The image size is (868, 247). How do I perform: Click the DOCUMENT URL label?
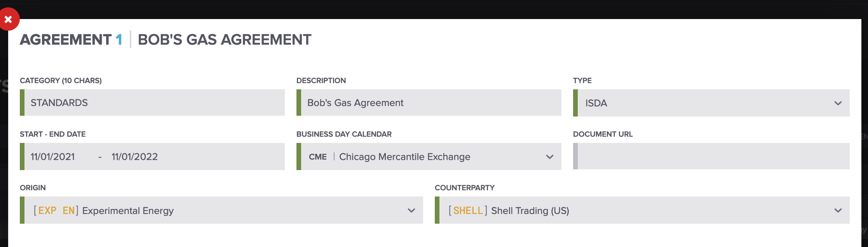(603, 134)
